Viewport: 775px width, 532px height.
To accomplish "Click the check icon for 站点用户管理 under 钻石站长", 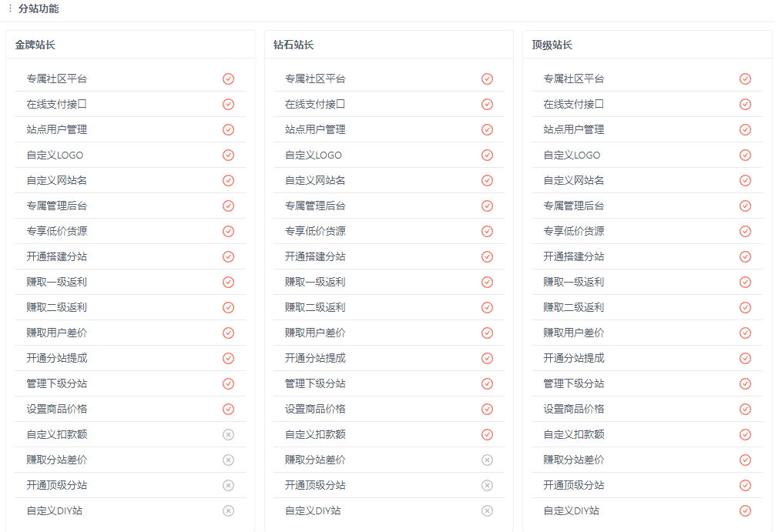I will [488, 130].
